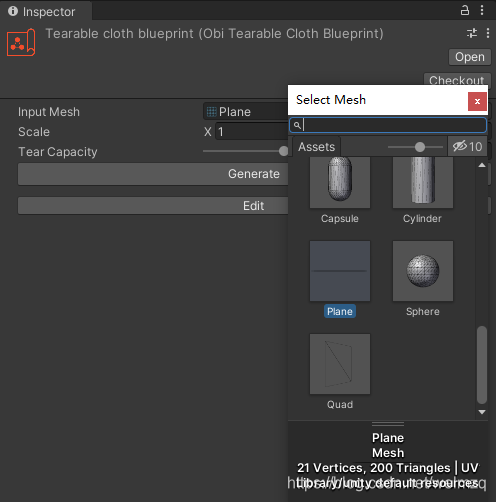Click the mesh grid icon in Input Mesh field
The image size is (496, 502).
point(211,112)
